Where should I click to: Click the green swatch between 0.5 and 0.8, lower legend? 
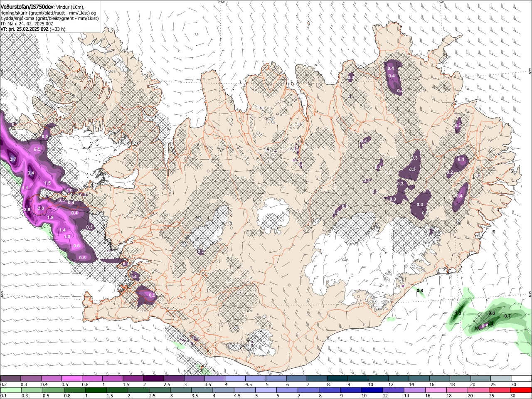54,390
